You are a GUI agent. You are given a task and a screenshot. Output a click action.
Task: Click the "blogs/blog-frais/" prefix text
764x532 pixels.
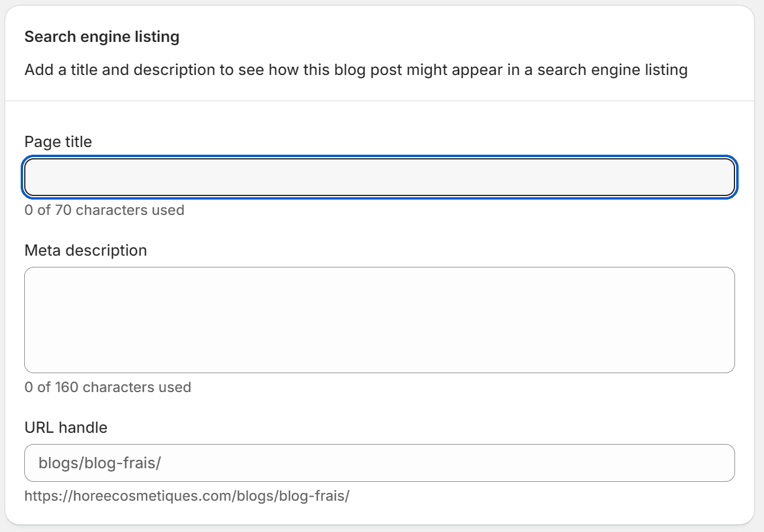pyautogui.click(x=100, y=463)
